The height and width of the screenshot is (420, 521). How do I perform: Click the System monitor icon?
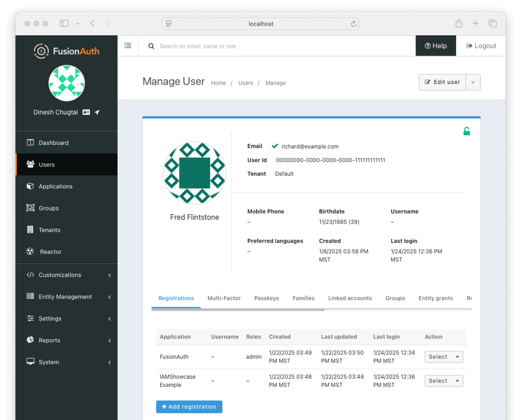30,362
